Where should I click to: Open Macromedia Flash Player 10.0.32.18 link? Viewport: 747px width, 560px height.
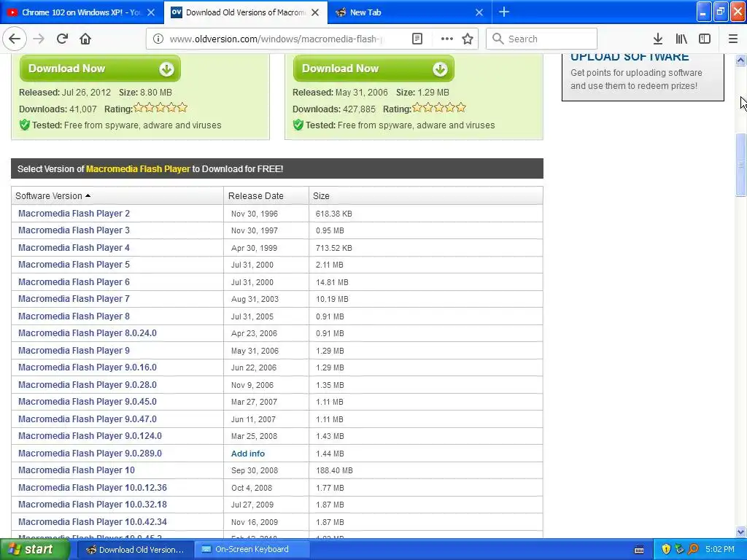coord(93,505)
